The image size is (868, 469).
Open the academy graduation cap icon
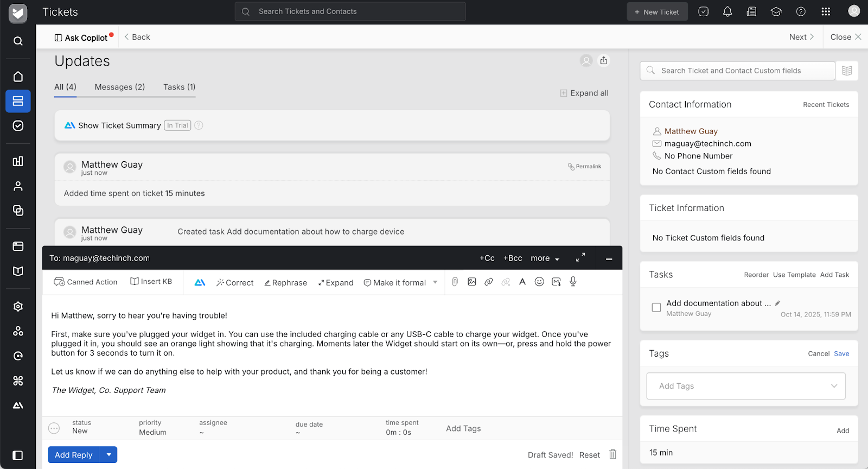tap(776, 11)
